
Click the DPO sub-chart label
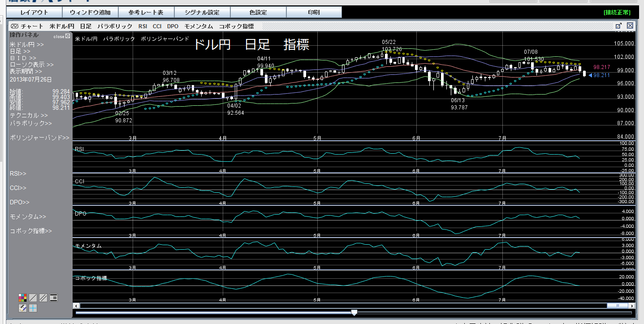pos(80,214)
